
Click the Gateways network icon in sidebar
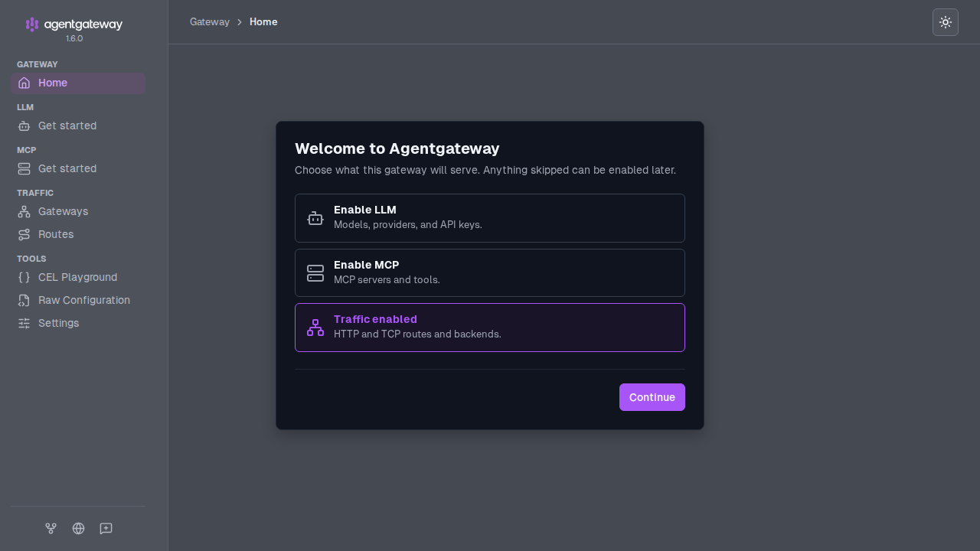click(x=24, y=211)
